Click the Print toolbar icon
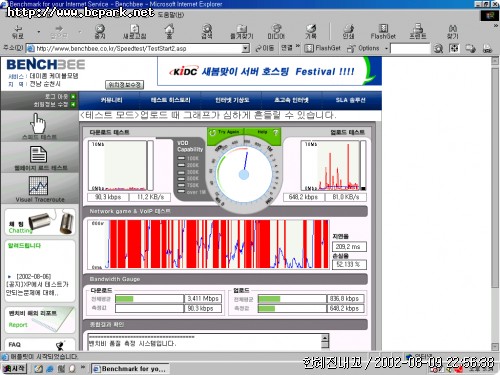Viewport: 500px width, 375px height. [348, 32]
